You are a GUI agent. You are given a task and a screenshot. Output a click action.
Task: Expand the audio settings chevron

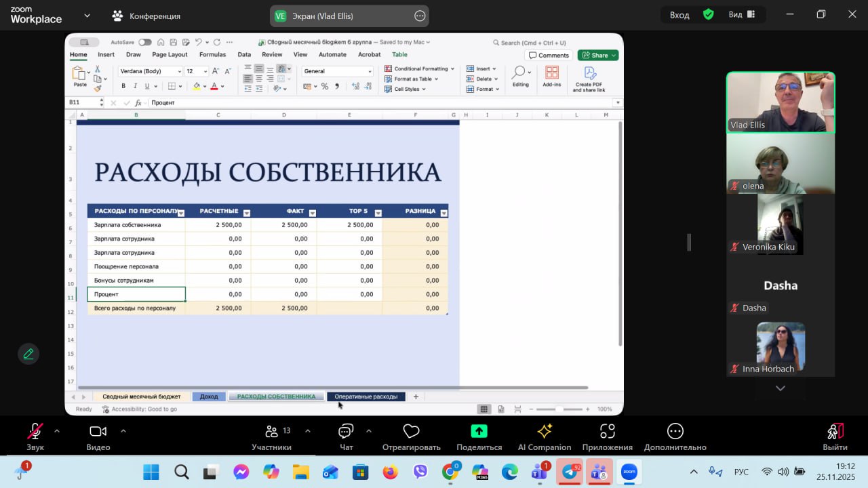coord(56,430)
